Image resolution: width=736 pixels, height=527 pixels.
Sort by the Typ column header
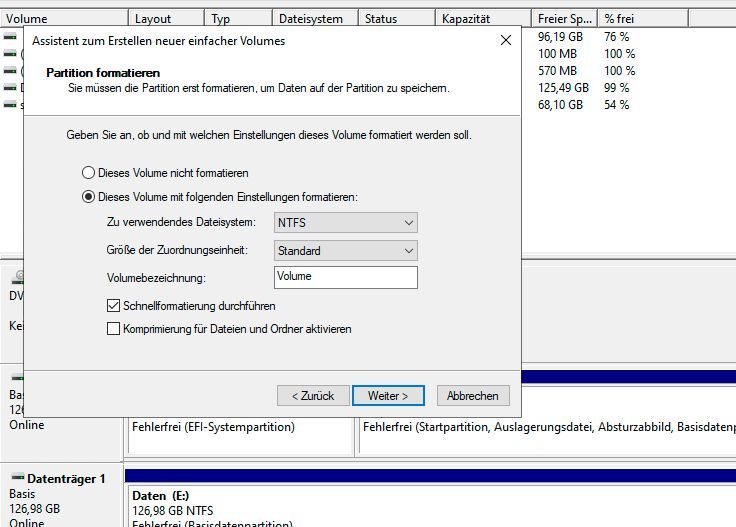point(238,19)
